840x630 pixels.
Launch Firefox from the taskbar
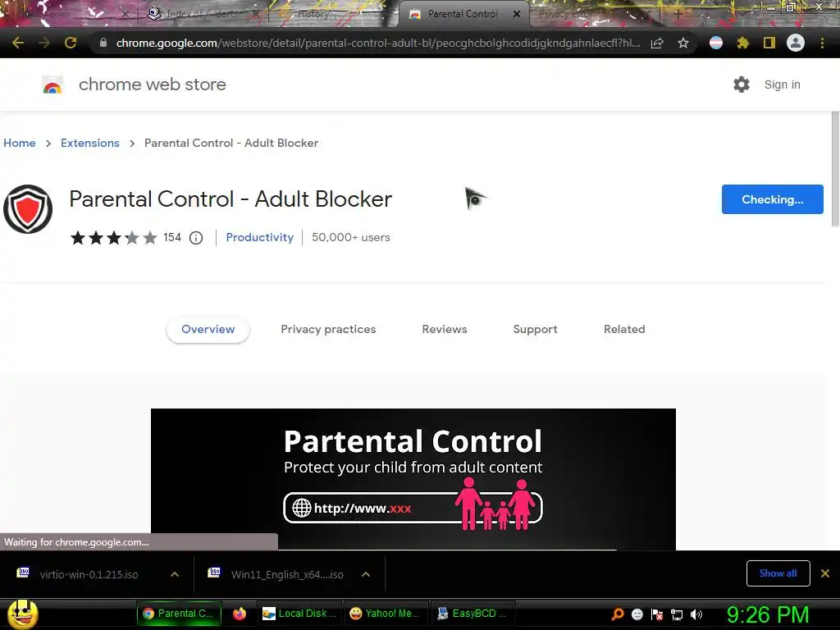point(240,614)
